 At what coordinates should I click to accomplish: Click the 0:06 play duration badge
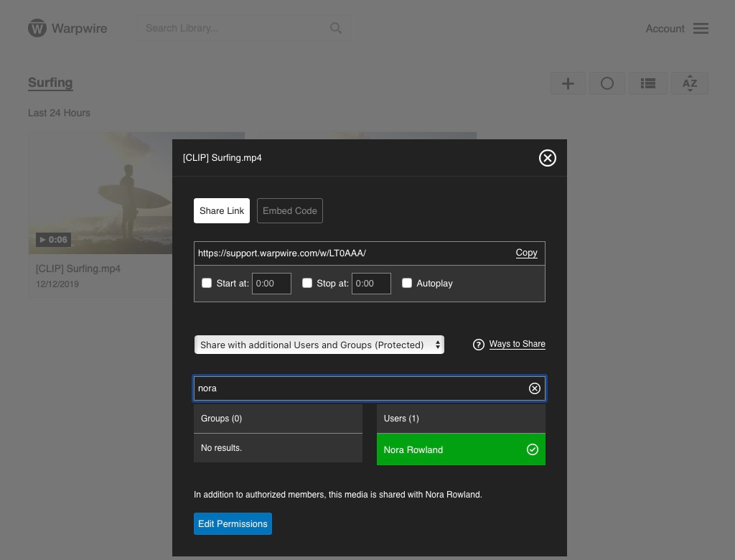click(53, 240)
